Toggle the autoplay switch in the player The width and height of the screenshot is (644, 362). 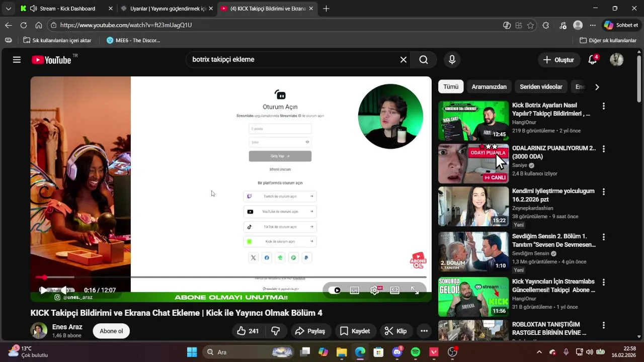pyautogui.click(x=335, y=290)
